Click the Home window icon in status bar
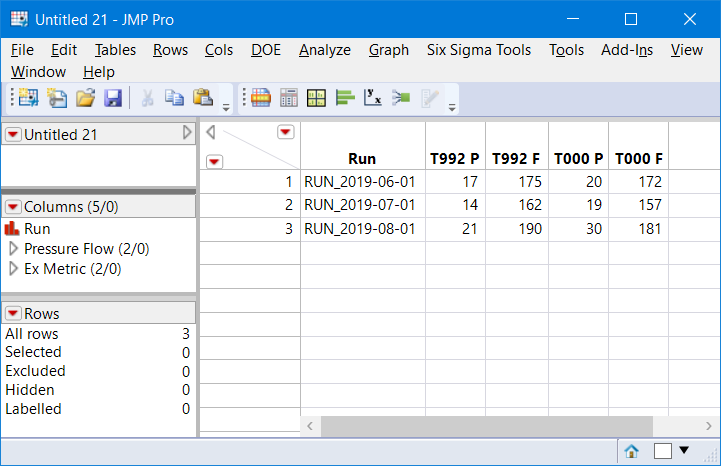721x466 pixels. [x=631, y=451]
